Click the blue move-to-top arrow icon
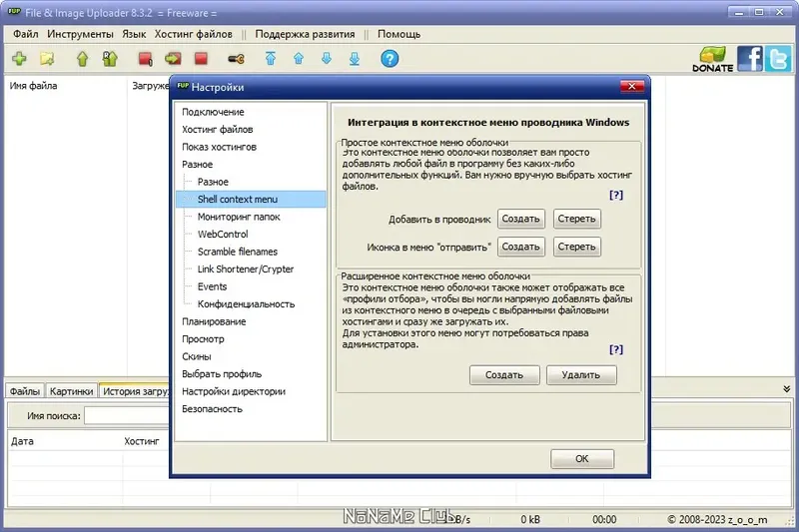 [271, 59]
